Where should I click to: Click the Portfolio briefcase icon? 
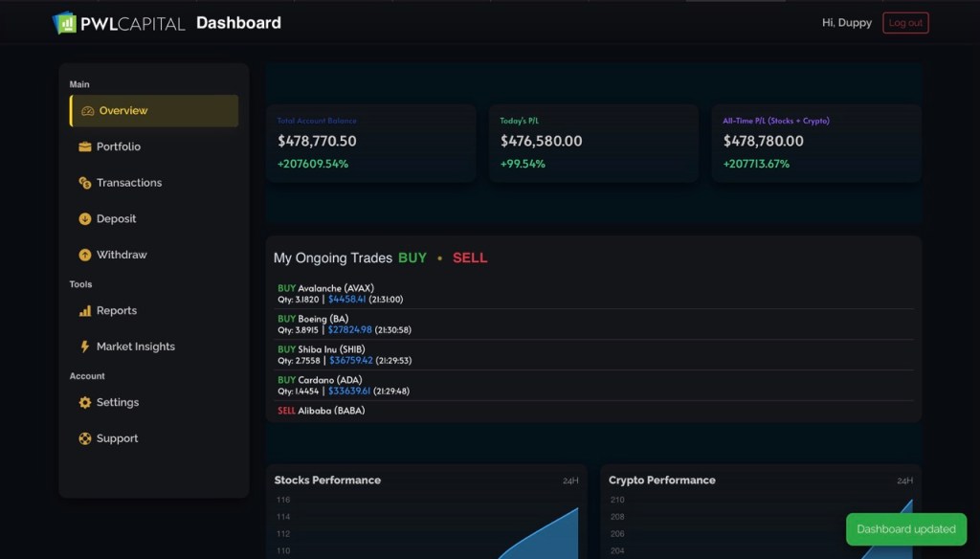[x=85, y=146]
